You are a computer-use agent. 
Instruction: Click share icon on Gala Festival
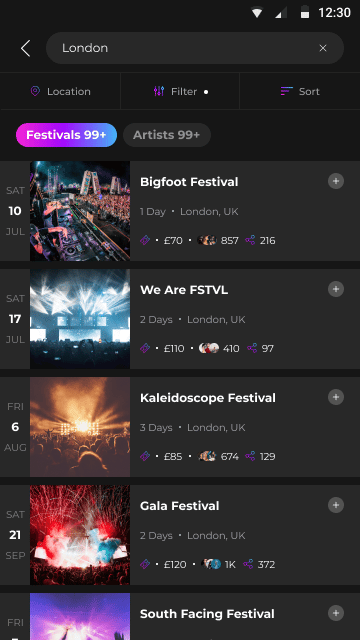248,564
